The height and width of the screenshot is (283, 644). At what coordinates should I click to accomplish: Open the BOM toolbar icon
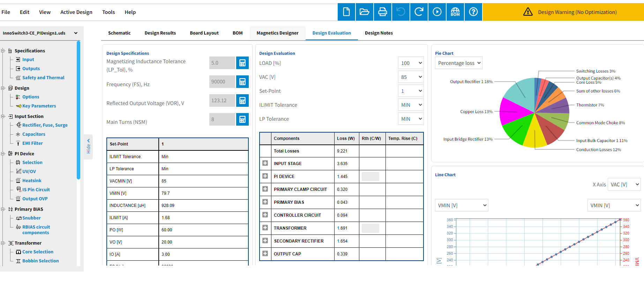[455, 12]
